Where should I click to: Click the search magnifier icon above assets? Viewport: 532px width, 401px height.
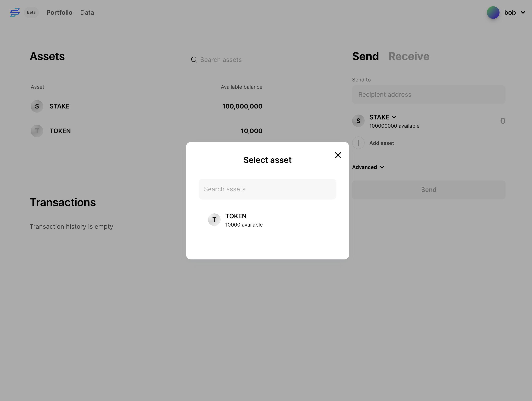194,60
